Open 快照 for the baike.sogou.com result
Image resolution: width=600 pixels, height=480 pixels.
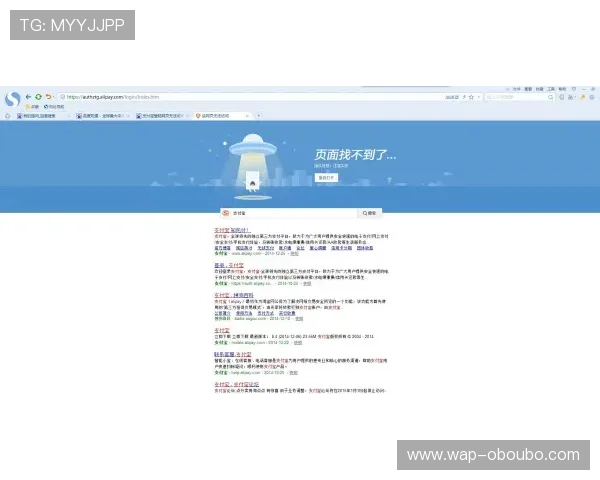click(299, 318)
